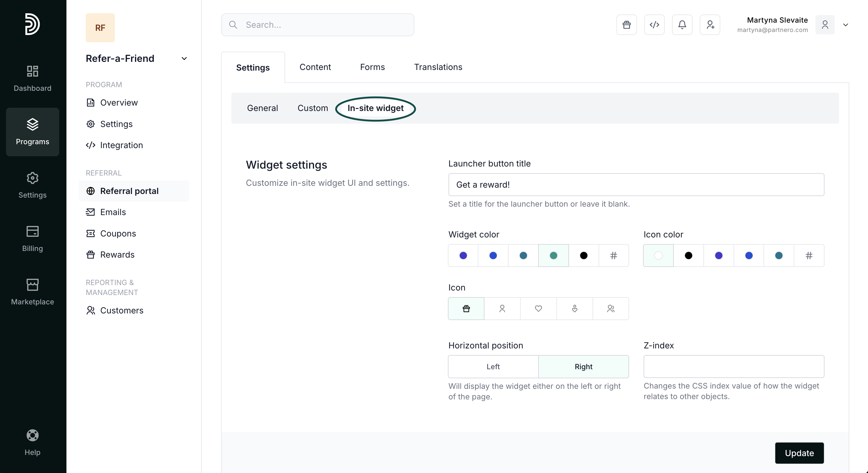Select the heart widget icon option

[x=538, y=308]
